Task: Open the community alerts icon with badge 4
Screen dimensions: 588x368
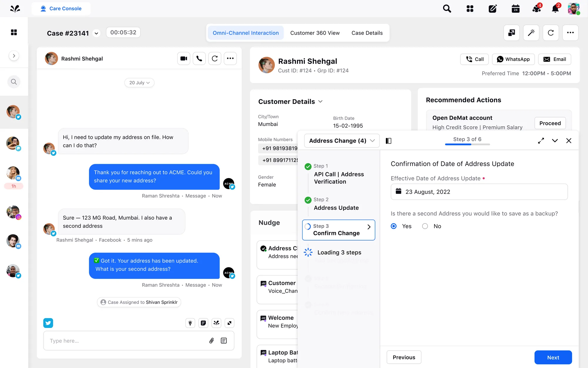Action: pyautogui.click(x=537, y=8)
